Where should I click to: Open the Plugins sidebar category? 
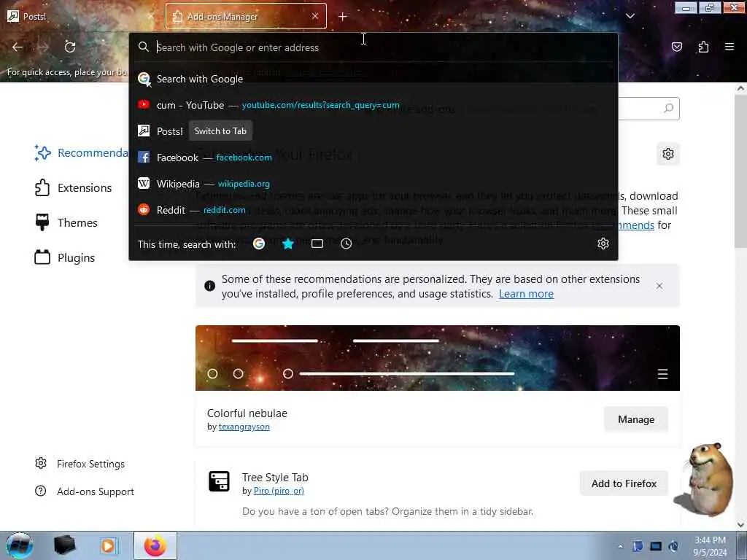(x=65, y=257)
